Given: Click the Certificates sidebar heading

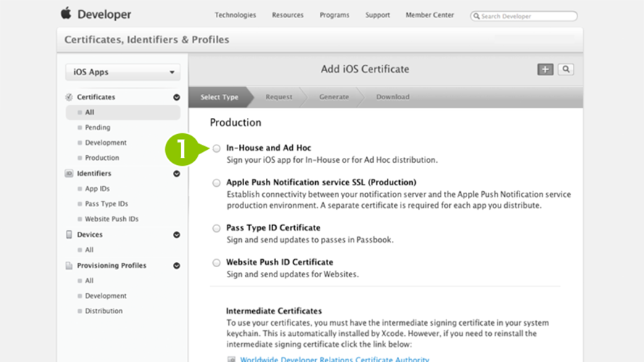Looking at the screenshot, I should [96, 97].
